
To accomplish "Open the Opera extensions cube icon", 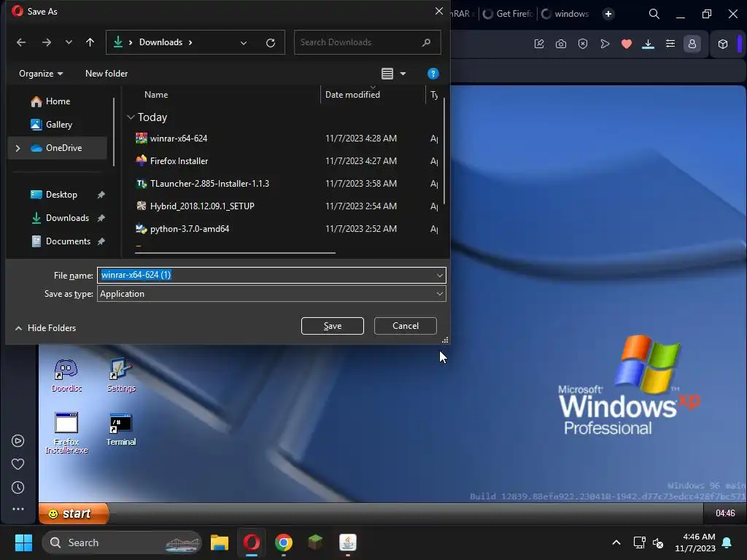I will pos(723,44).
